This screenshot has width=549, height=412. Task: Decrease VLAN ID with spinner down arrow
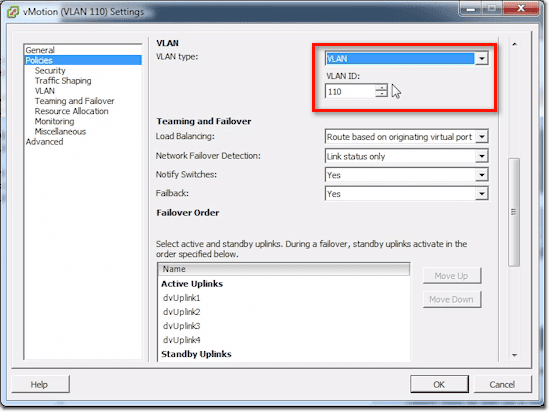coord(381,95)
